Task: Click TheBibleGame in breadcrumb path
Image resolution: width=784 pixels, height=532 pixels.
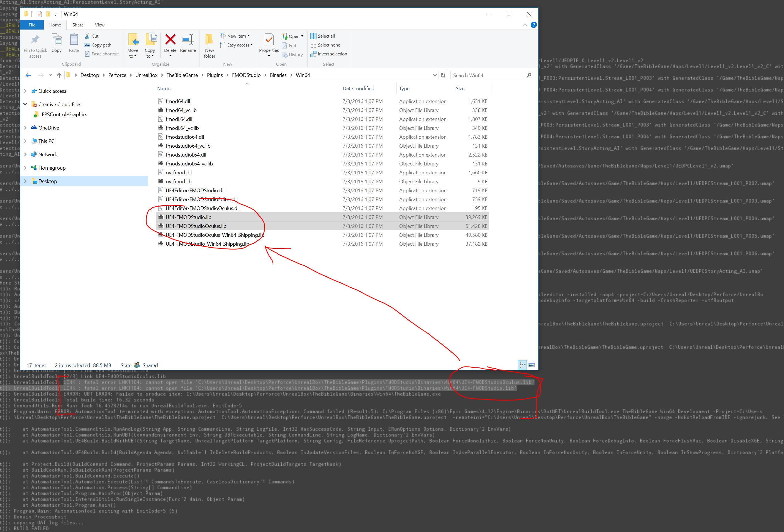Action: (x=182, y=75)
